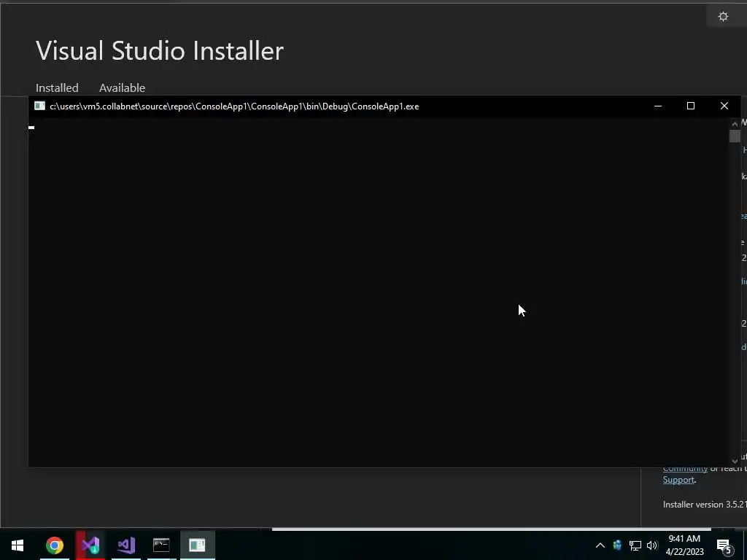747x560 pixels.
Task: Select the active ConsoleApp1 taskbar icon
Action: (197, 545)
